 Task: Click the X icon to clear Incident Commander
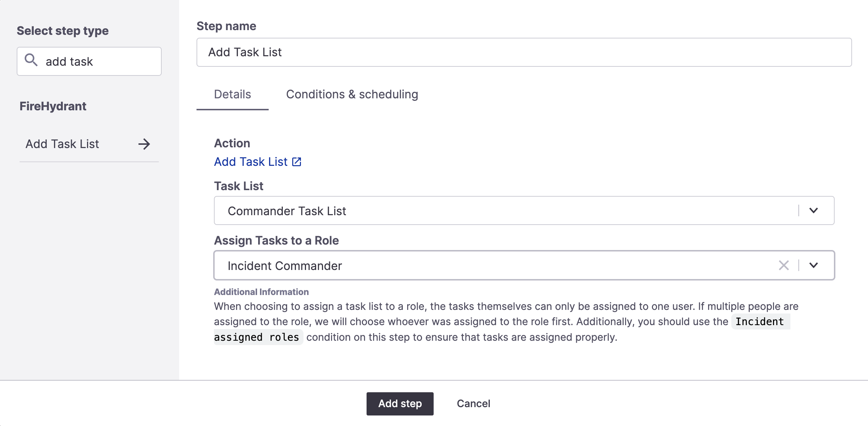(x=784, y=265)
